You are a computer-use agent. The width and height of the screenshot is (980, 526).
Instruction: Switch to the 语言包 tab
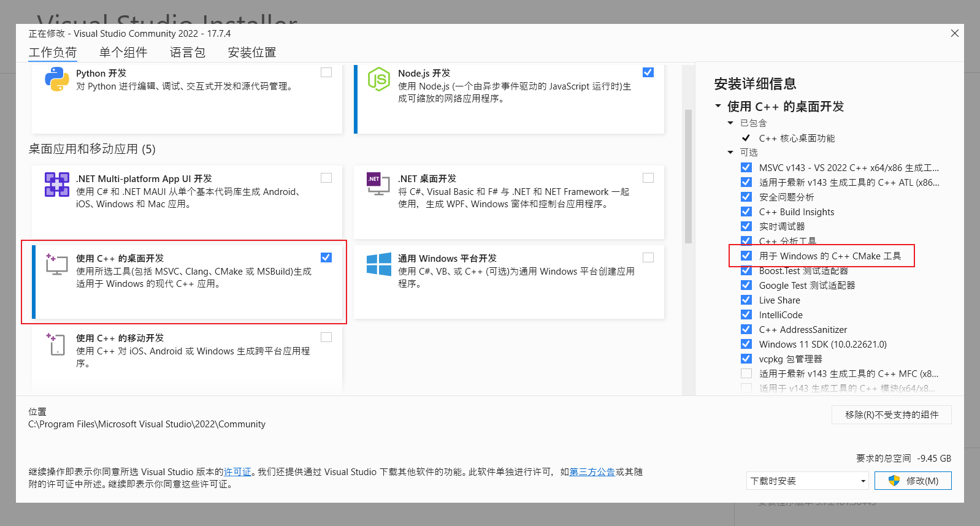click(188, 52)
